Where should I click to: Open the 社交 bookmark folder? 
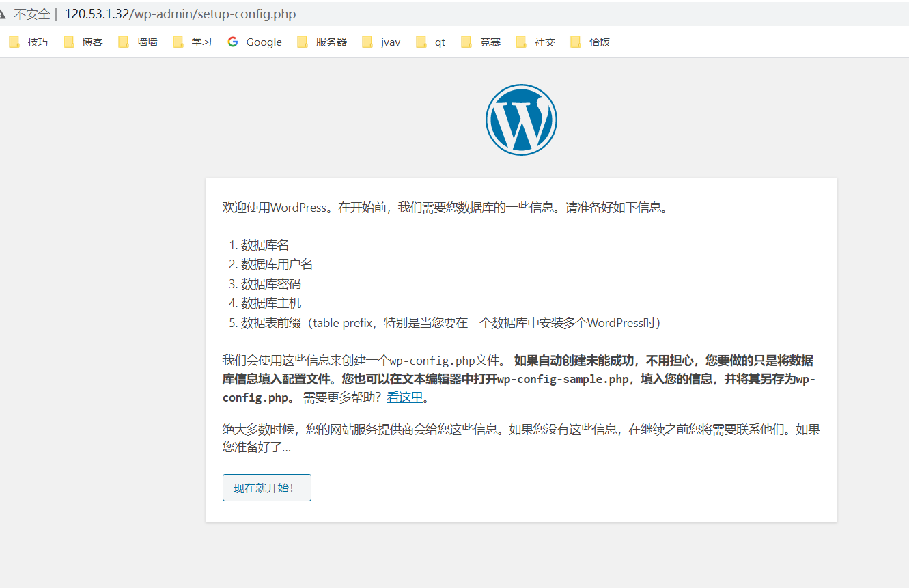click(535, 42)
